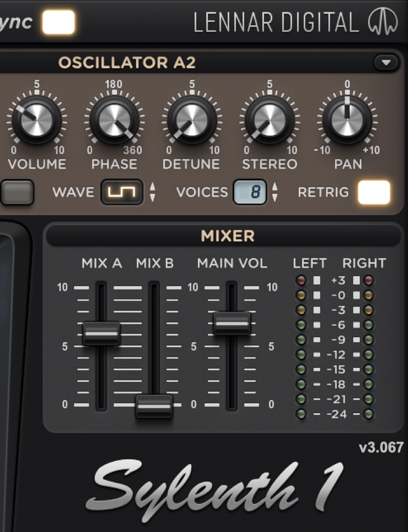The width and height of the screenshot is (408, 532).
Task: Click the Oscillator A2 Volume knob
Action: point(36,120)
